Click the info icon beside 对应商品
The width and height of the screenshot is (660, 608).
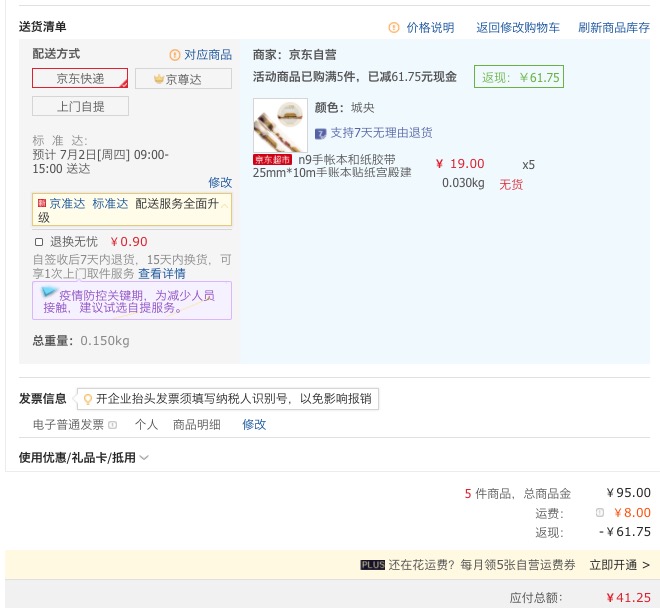point(174,55)
